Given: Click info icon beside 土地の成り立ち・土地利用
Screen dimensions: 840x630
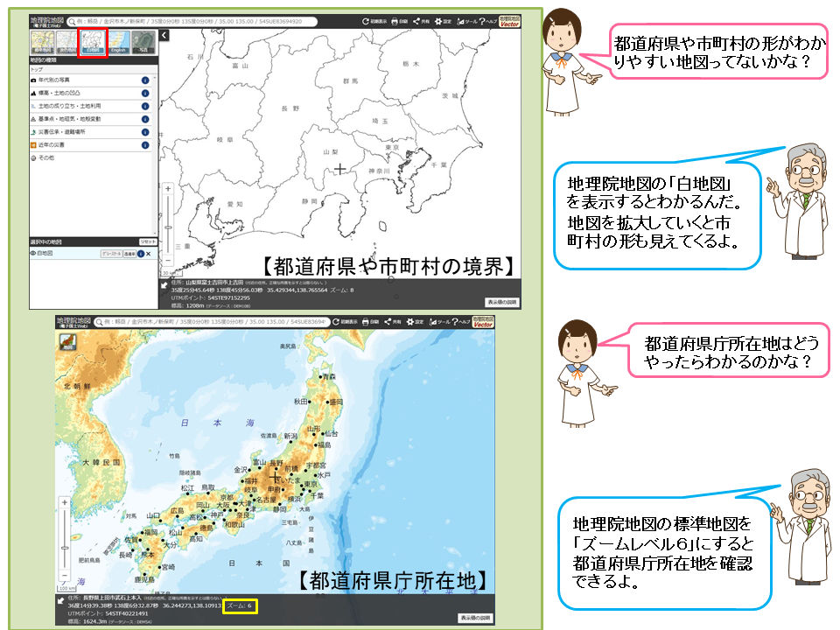Looking at the screenshot, I should 145,106.
